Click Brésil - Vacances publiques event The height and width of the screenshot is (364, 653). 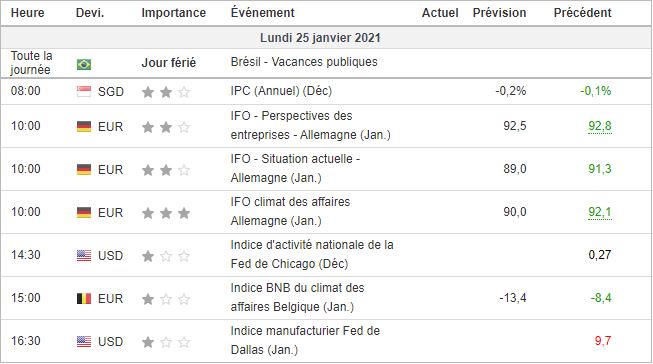(304, 62)
